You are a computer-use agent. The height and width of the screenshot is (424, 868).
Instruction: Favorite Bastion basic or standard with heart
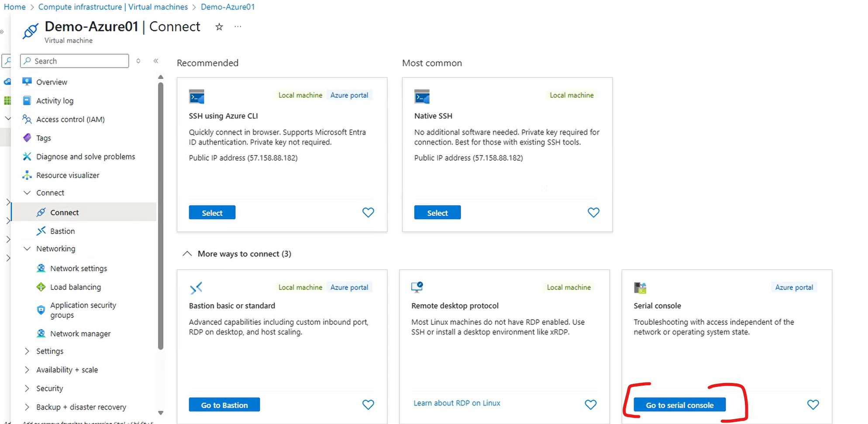(x=368, y=404)
